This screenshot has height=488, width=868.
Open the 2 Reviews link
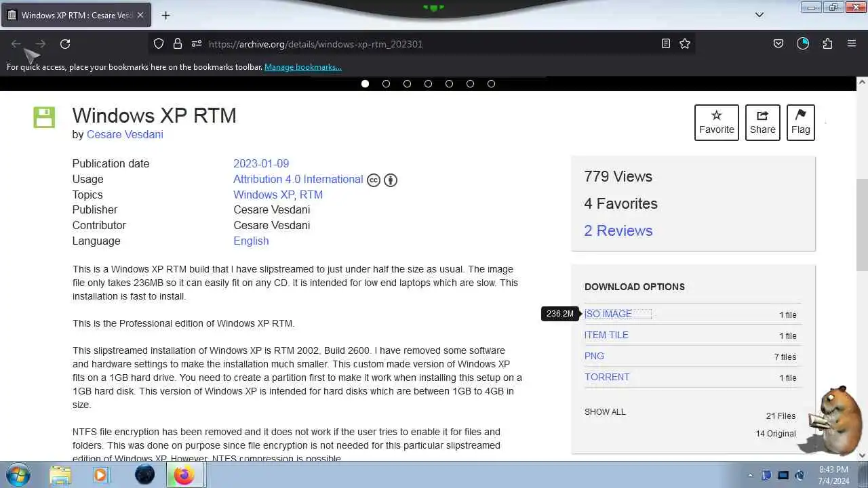click(618, 230)
